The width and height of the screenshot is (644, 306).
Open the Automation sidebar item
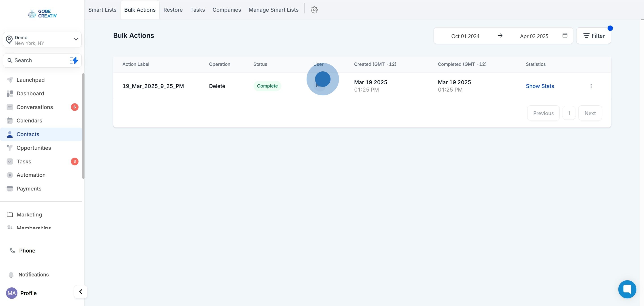[31, 175]
